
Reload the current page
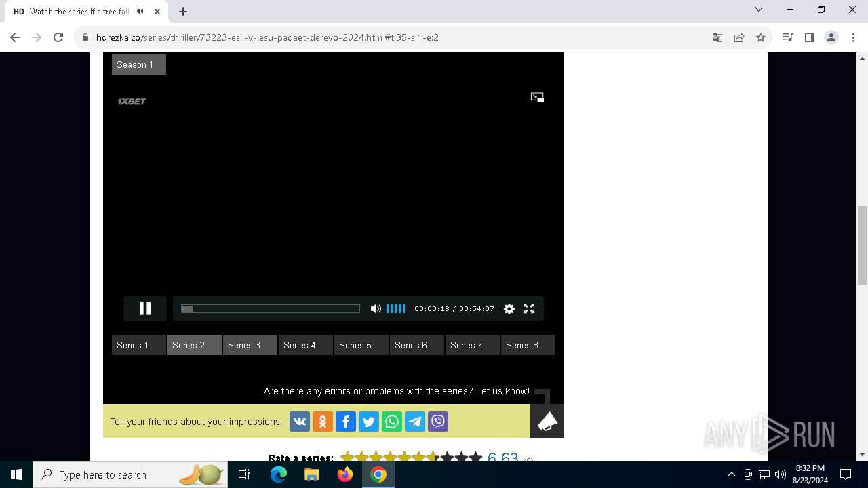click(58, 37)
